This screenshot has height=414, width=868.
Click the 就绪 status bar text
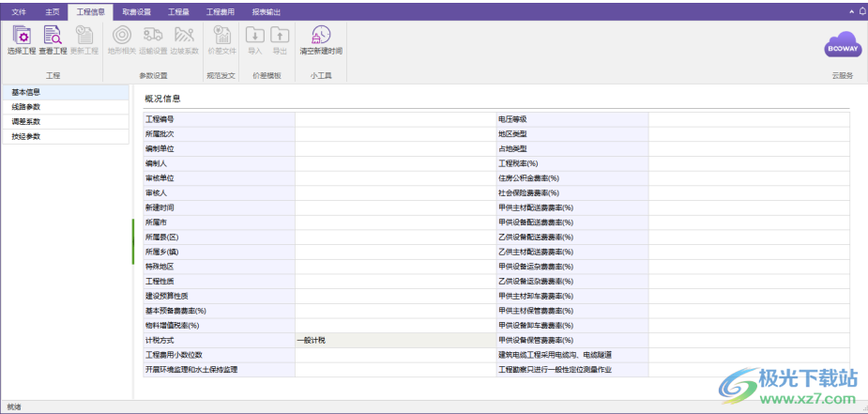pyautogui.click(x=14, y=407)
